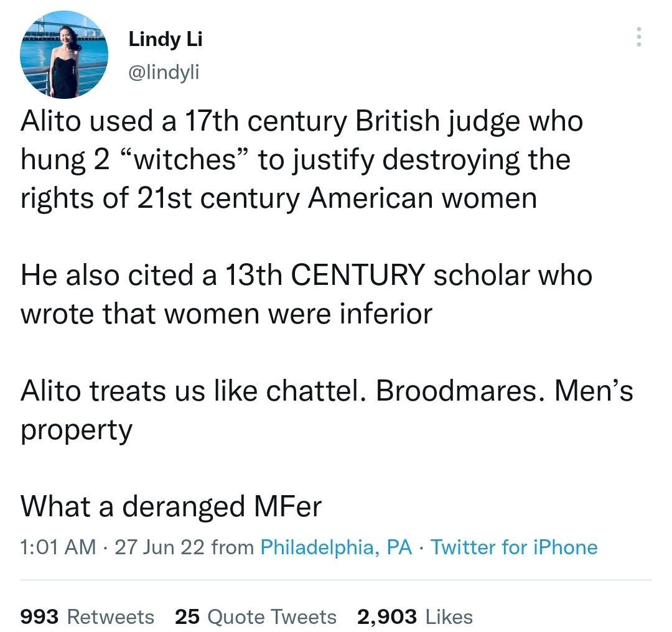
Task: Click the Quote Tweets label
Action: [274, 617]
